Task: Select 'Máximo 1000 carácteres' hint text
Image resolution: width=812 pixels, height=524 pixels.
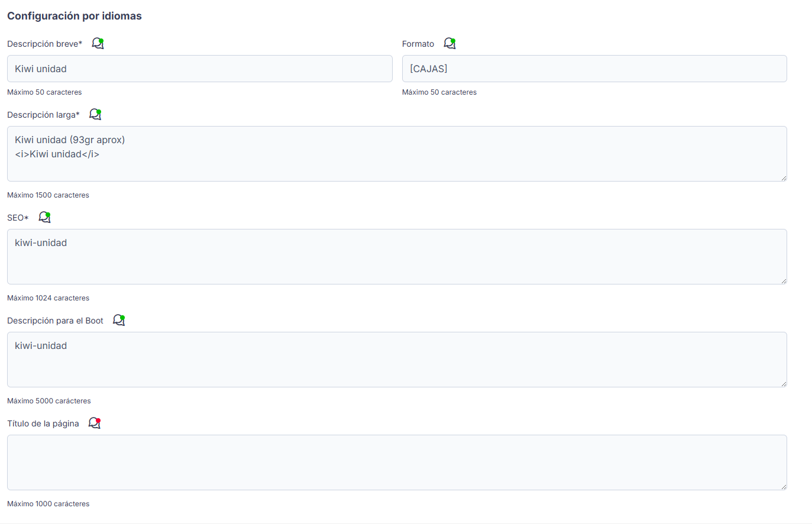Action: [48, 504]
